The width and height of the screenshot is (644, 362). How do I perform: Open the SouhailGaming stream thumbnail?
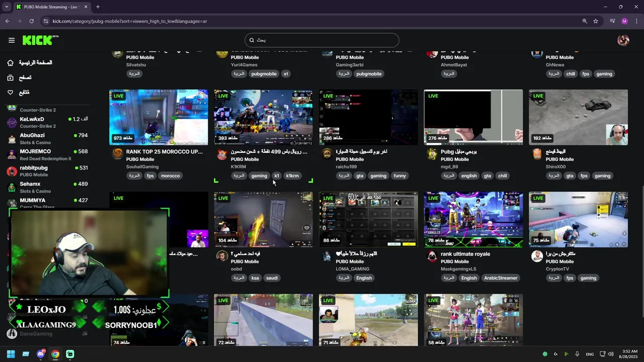(x=158, y=118)
